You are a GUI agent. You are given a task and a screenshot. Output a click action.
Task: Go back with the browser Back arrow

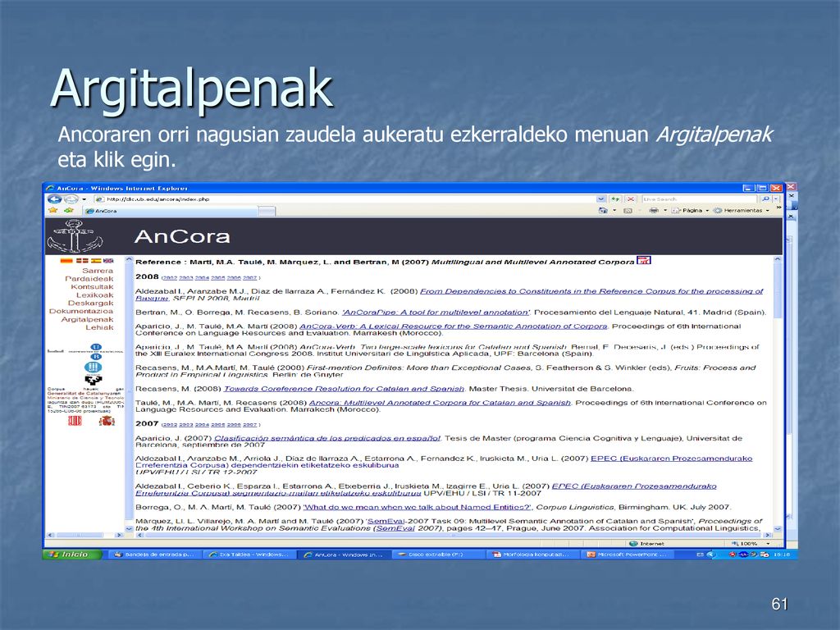[55, 199]
